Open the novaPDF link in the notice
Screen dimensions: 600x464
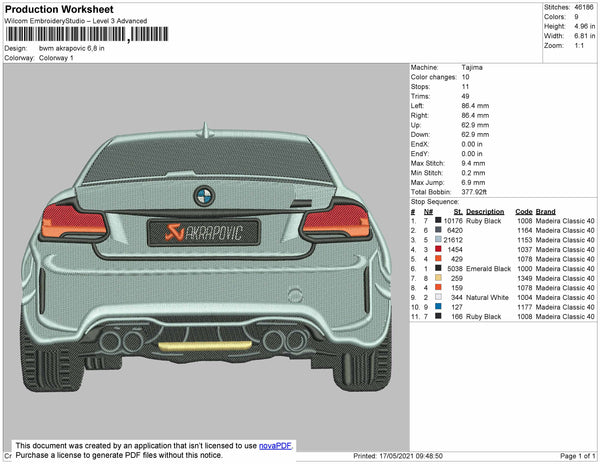275,446
